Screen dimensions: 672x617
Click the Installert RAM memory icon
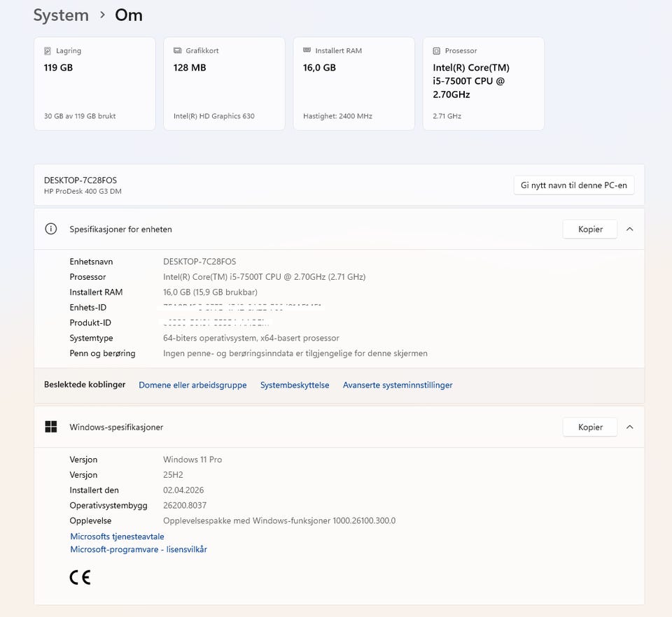tap(307, 51)
